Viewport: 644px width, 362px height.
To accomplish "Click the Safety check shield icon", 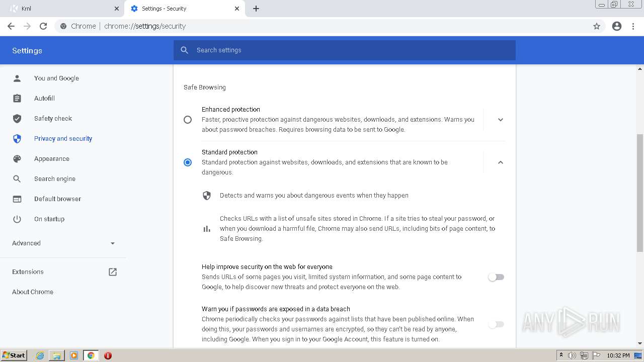I will click(17, 119).
